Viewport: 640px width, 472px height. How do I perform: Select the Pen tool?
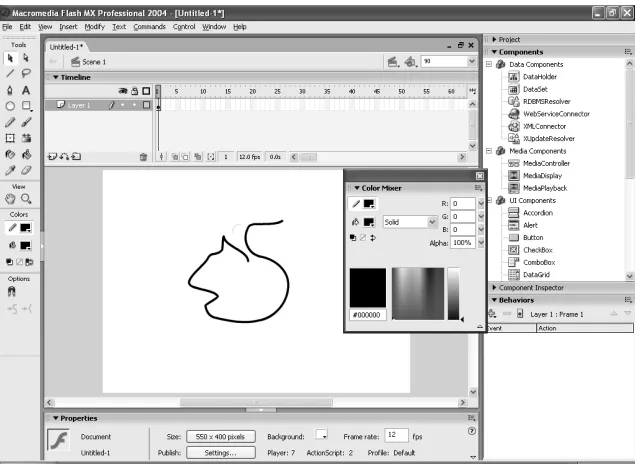[10, 90]
